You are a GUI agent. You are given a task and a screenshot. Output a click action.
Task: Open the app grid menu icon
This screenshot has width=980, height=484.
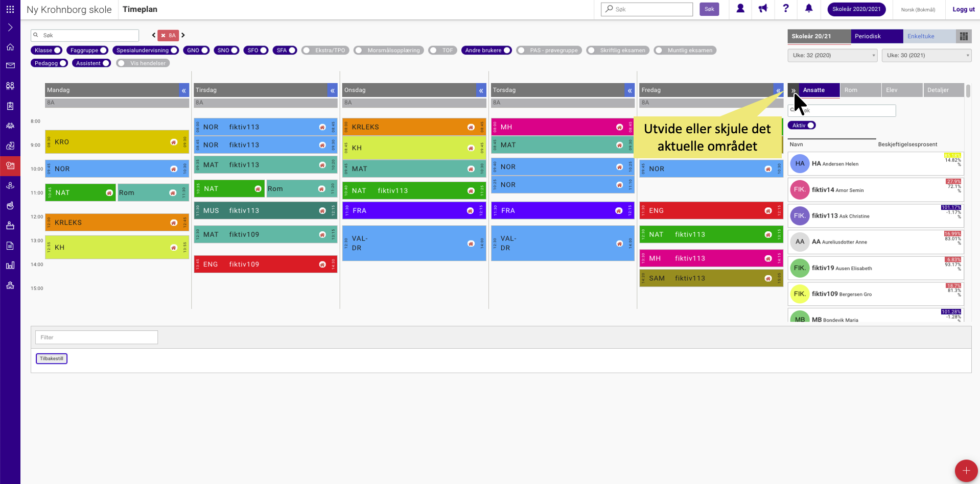pyautogui.click(x=10, y=9)
